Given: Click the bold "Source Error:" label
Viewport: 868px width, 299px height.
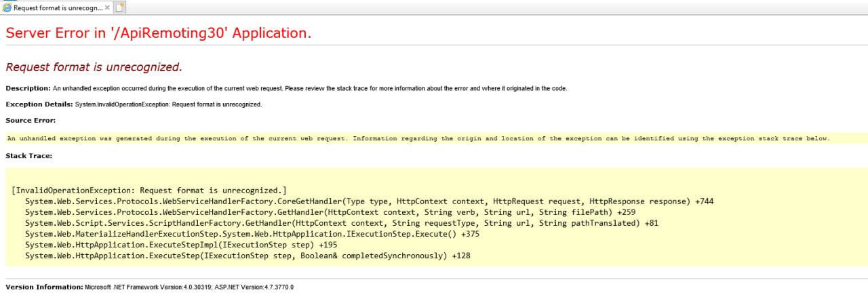Looking at the screenshot, I should [31, 120].
